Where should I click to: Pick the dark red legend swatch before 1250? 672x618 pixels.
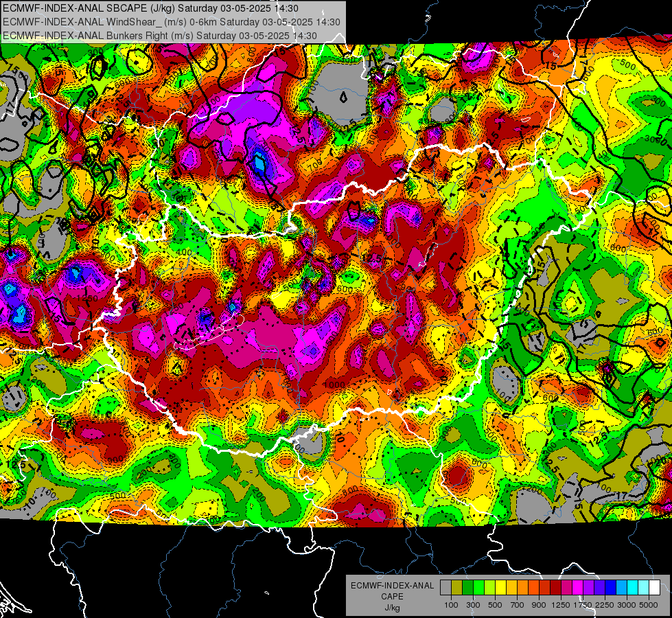coord(555,588)
